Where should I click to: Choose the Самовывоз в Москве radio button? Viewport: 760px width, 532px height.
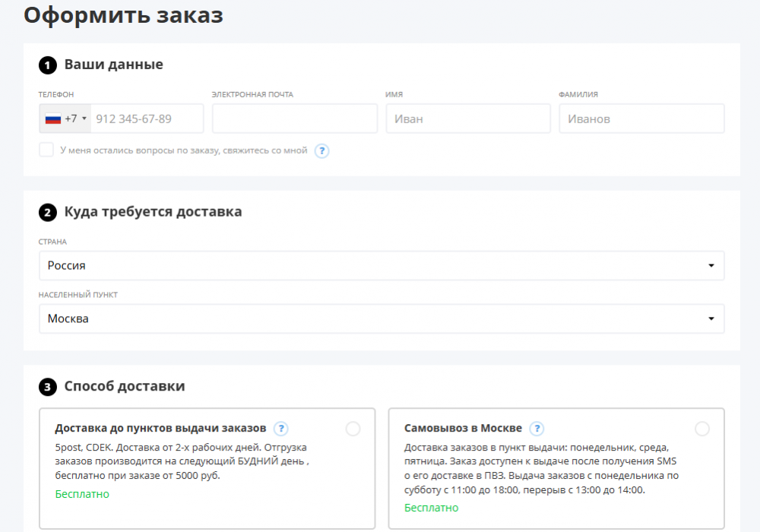pyautogui.click(x=702, y=429)
